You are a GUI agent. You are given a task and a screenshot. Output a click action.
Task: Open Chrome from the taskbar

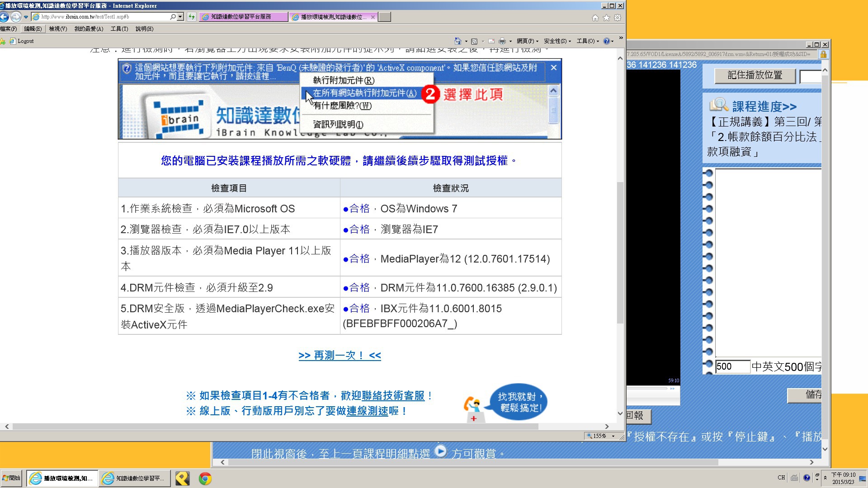(x=205, y=479)
